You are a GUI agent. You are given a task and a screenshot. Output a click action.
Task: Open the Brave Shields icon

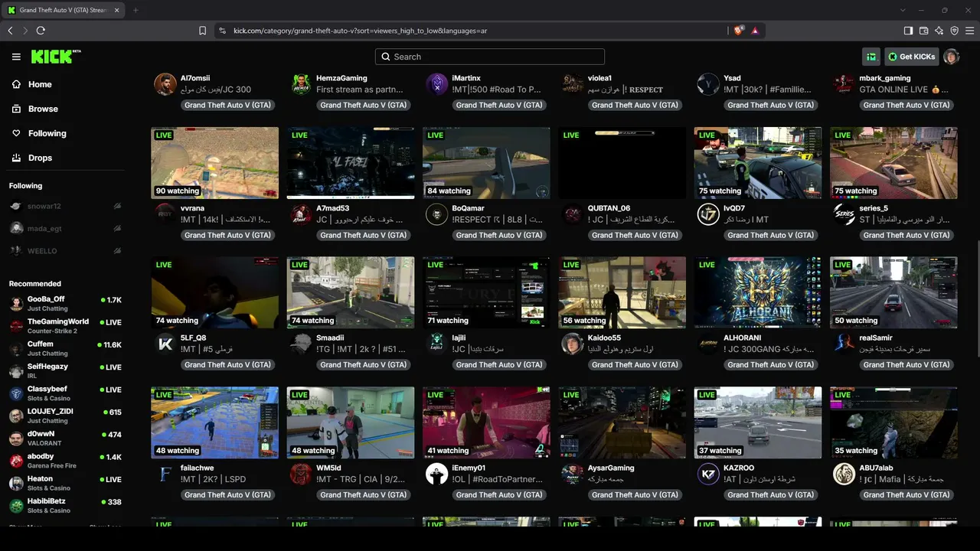pos(738,31)
